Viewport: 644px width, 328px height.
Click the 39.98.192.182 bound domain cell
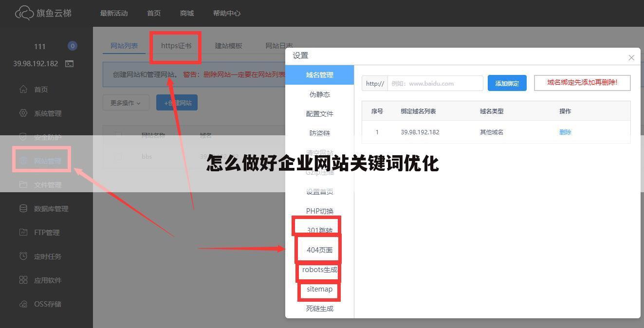[420, 132]
